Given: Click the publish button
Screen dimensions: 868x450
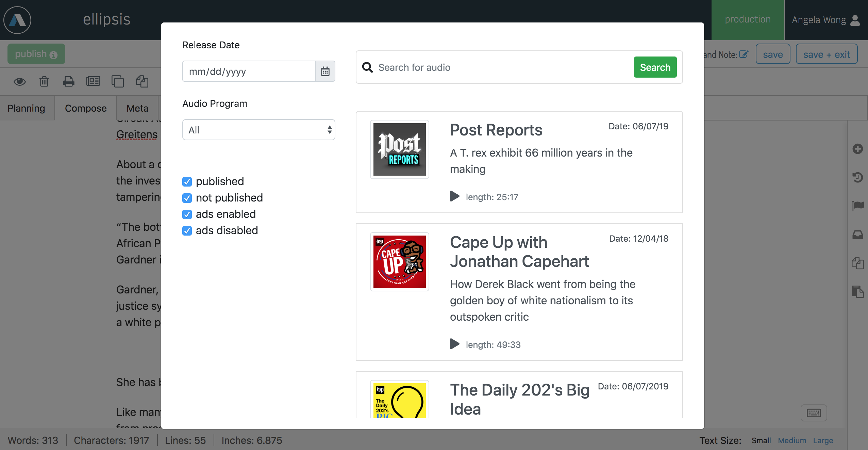Looking at the screenshot, I should pyautogui.click(x=36, y=54).
